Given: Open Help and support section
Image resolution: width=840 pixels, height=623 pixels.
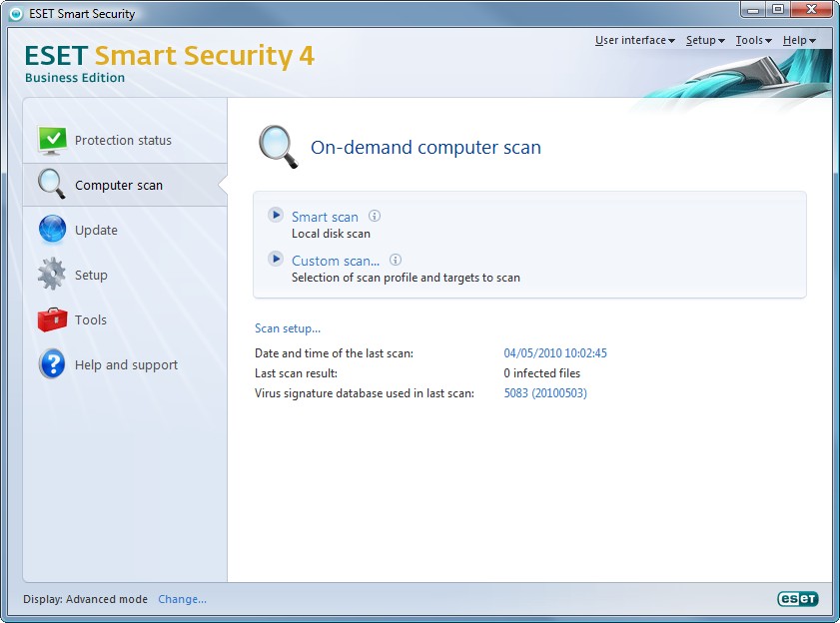Looking at the screenshot, I should click(x=125, y=364).
